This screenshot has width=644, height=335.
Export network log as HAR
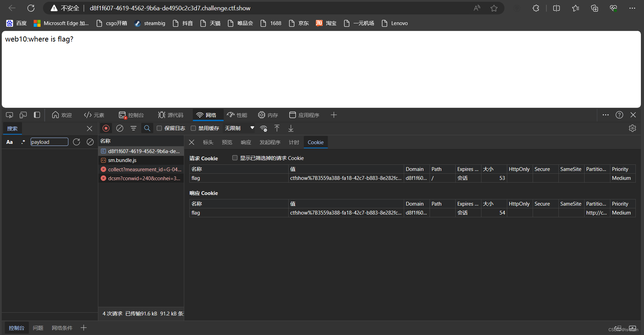(291, 128)
